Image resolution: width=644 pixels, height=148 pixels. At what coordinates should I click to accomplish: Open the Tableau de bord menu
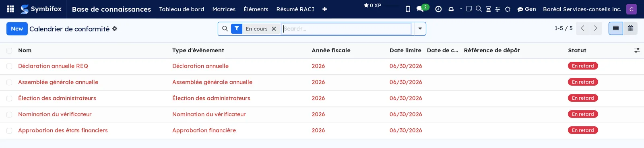click(182, 9)
